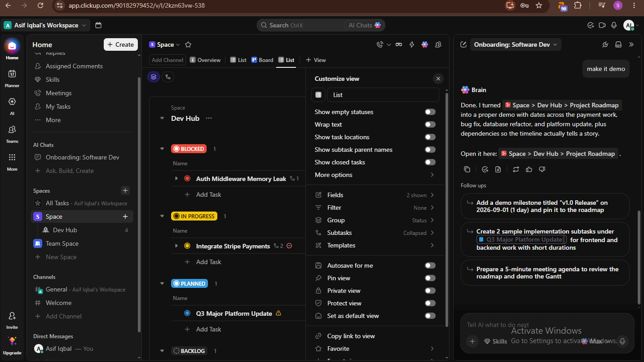This screenshot has width=644, height=362.
Task: Toggle Show empty statuses
Action: tap(430, 112)
